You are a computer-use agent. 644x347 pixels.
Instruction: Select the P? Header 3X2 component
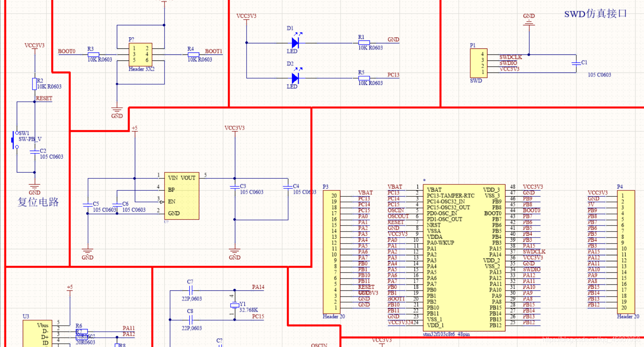click(x=140, y=54)
